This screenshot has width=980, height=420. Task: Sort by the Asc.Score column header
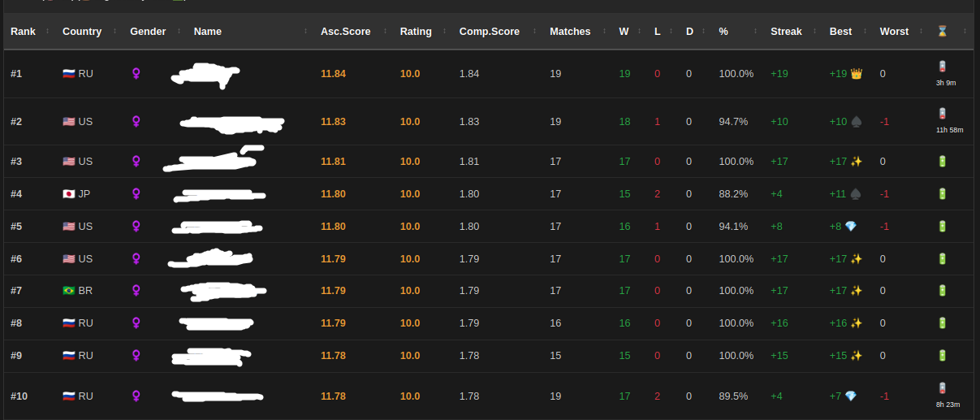(x=346, y=32)
